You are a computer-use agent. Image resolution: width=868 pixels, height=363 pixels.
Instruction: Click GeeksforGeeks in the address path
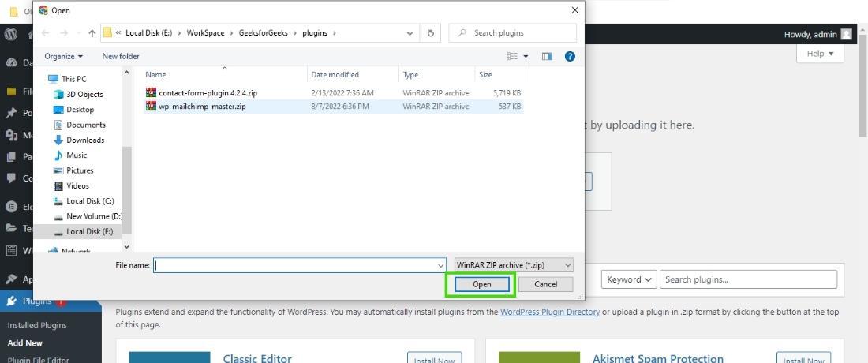[264, 33]
